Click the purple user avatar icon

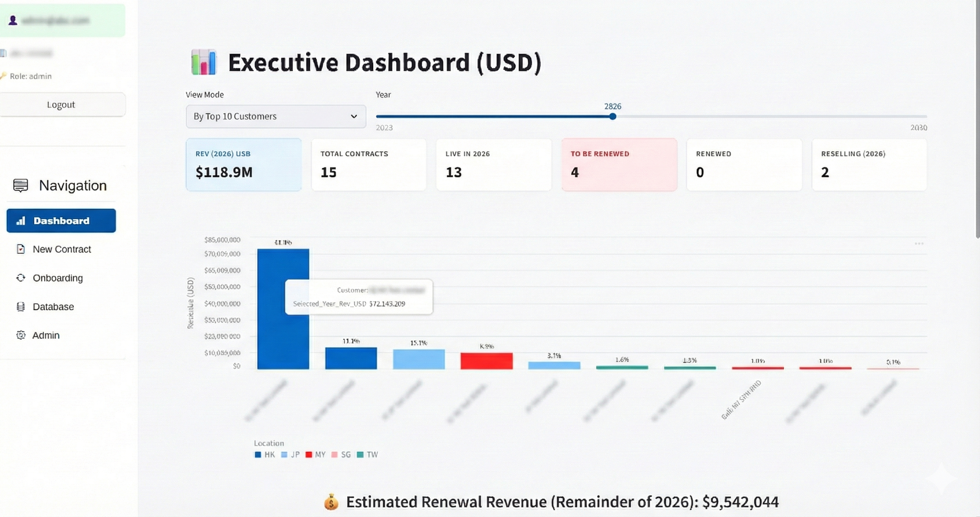coord(13,20)
